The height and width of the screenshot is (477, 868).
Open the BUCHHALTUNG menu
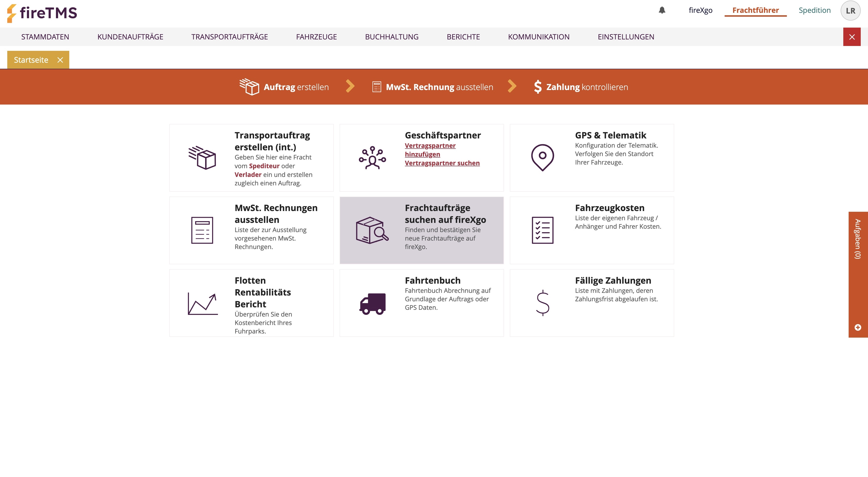click(392, 37)
